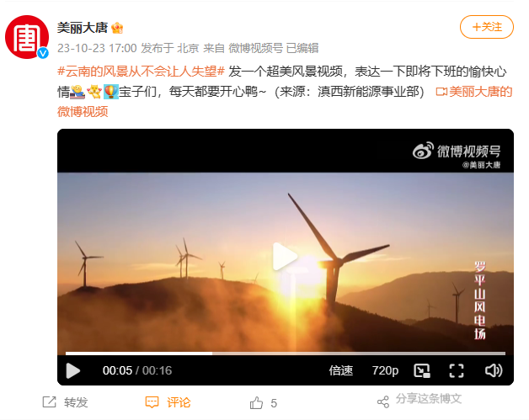This screenshot has height=420, width=529.
Task: Click the 美丽大唐 username
Action: [x=83, y=28]
